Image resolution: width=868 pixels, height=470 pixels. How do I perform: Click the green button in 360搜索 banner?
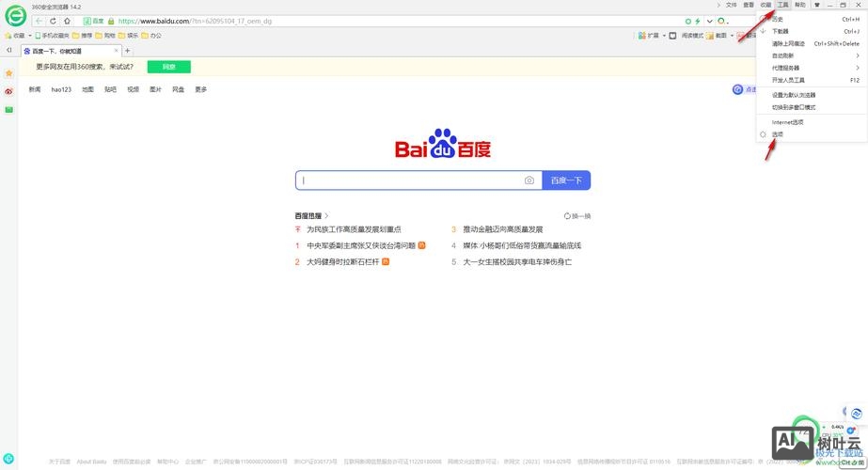tap(169, 67)
